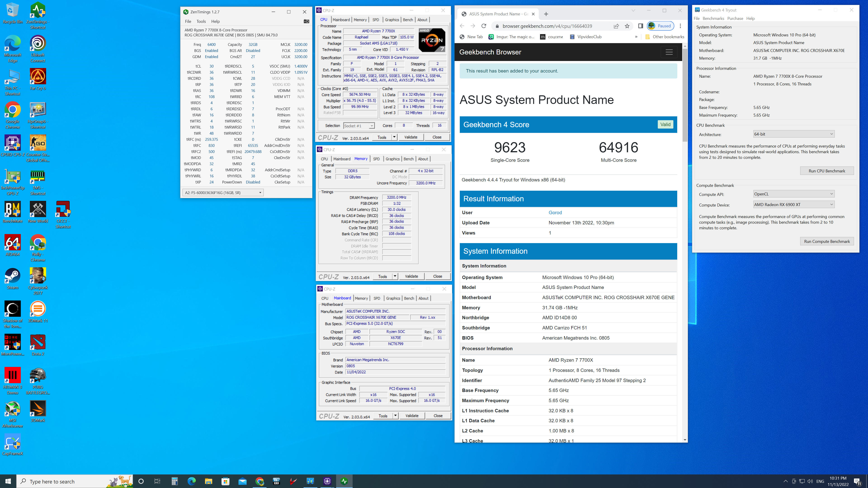Launch the CPUID CPU-Z desktop icon
This screenshot has width=868, height=488.
12,146
